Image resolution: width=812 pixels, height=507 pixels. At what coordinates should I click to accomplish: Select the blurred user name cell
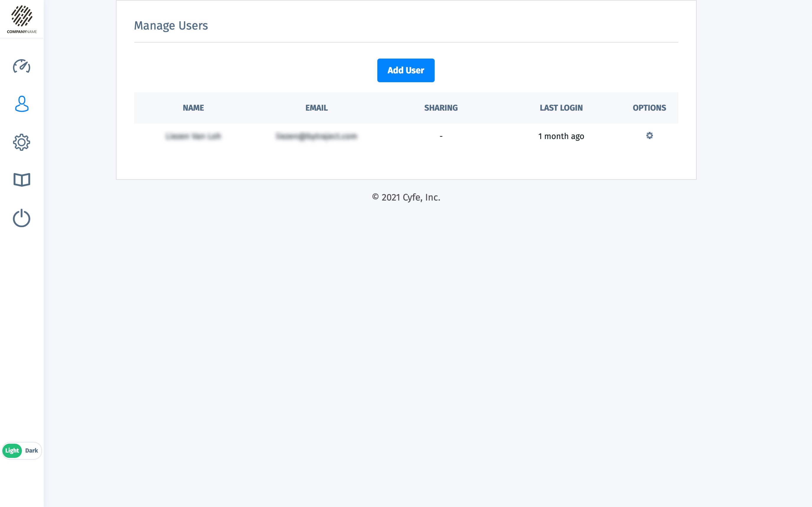coord(193,136)
